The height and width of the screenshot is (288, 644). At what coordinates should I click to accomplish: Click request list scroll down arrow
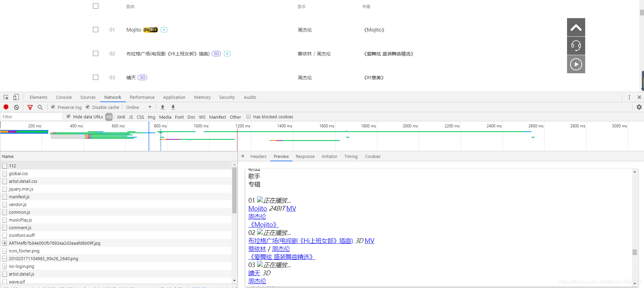point(234,281)
